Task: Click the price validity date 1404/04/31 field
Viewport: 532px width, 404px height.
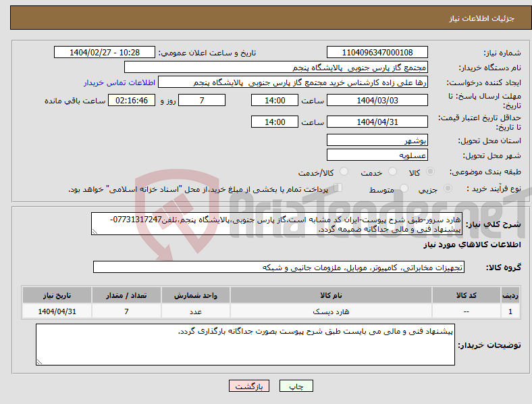Action: click(x=377, y=122)
